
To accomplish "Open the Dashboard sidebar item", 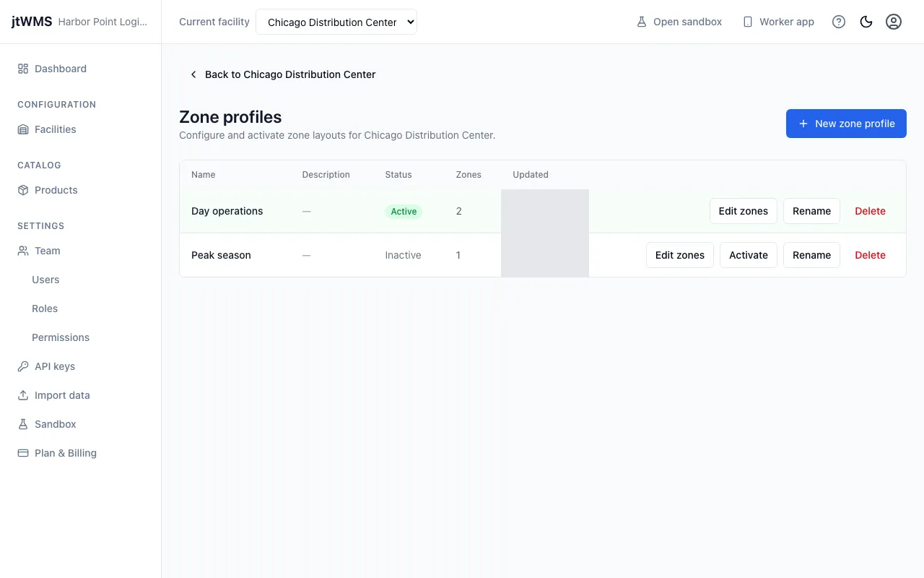I will click(80, 69).
